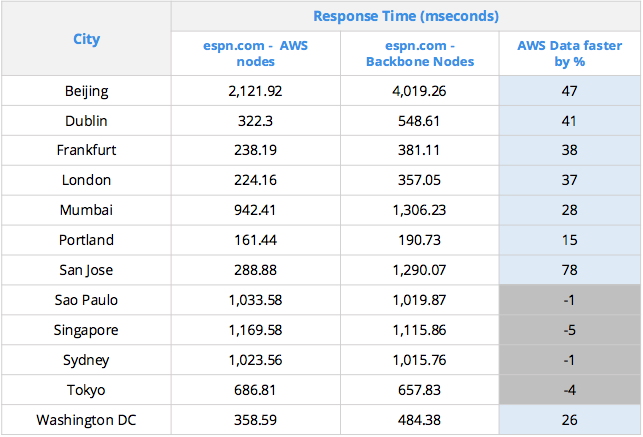This screenshot has width=643, height=437.
Task: Click the Dublin city cell
Action: 87,121
